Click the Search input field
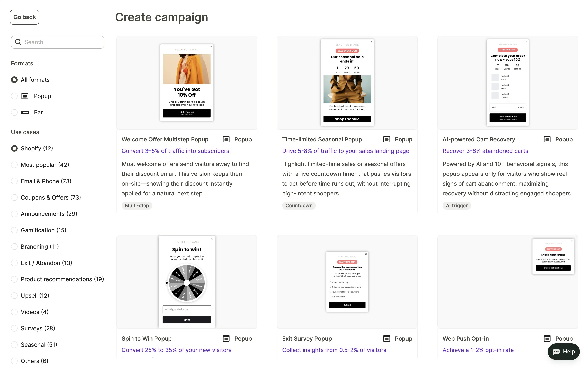The image size is (588, 368). point(58,42)
